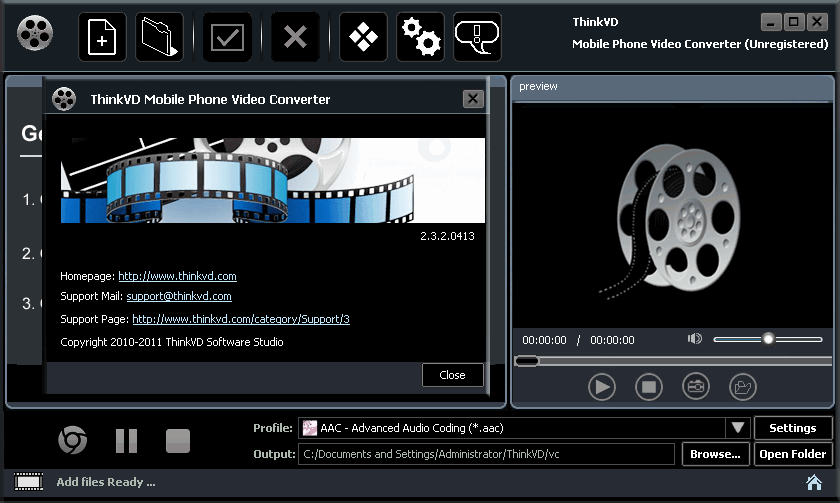This screenshot has height=503, width=840.
Task: Mute the preview volume speaker icon
Action: tap(695, 339)
